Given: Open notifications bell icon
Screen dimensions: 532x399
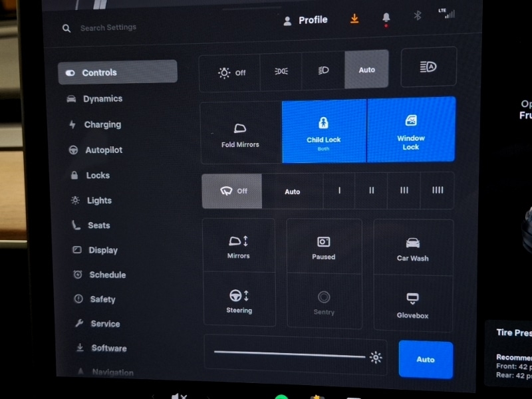Looking at the screenshot, I should click(386, 18).
